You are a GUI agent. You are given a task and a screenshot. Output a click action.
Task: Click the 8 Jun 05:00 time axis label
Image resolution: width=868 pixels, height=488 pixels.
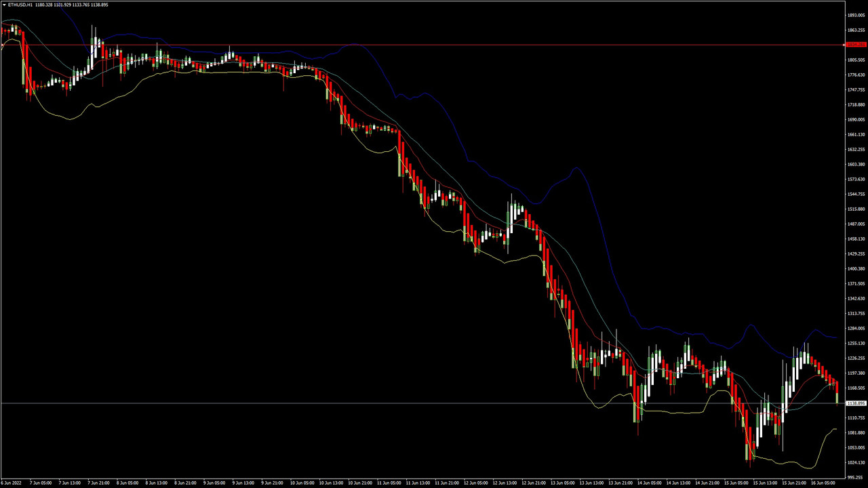coord(127,483)
